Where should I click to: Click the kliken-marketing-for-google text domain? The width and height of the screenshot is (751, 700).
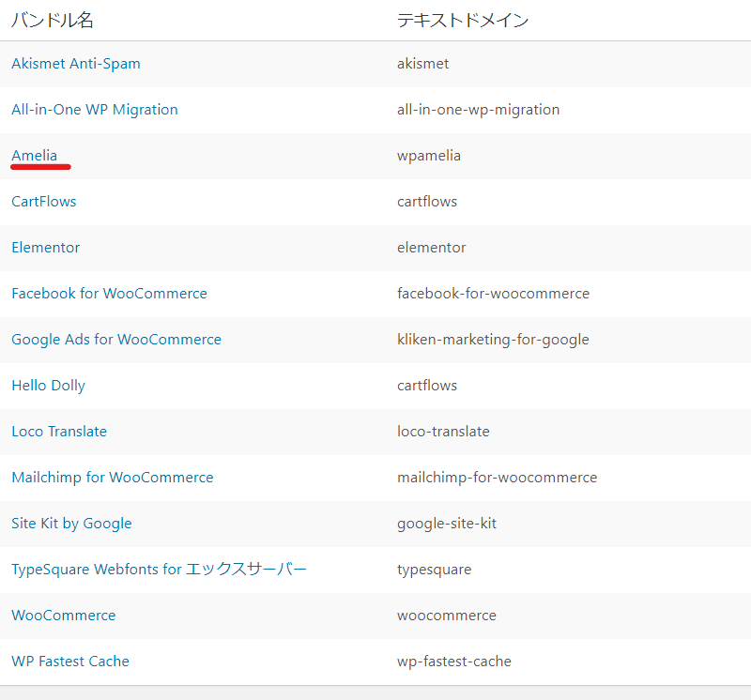pos(493,340)
